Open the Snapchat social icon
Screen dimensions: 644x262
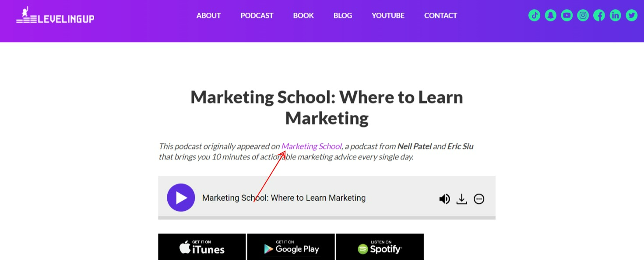[551, 15]
